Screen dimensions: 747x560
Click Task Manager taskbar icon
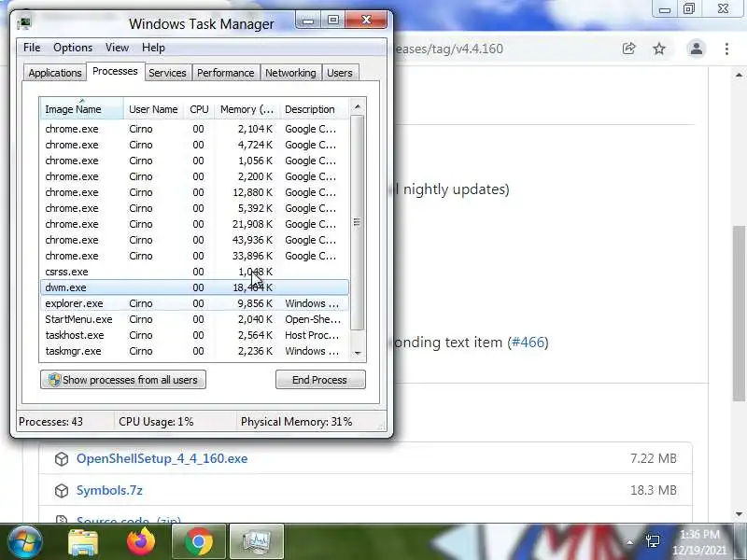point(257,542)
